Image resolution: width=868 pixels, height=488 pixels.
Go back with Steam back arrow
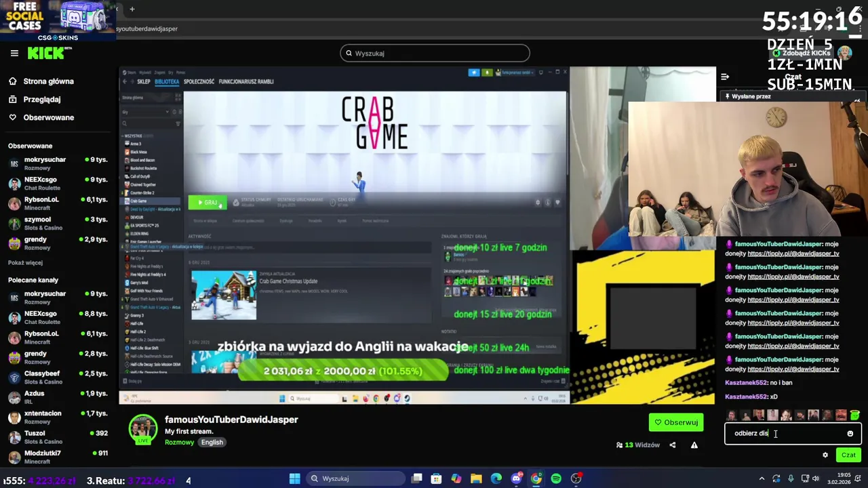[124, 81]
